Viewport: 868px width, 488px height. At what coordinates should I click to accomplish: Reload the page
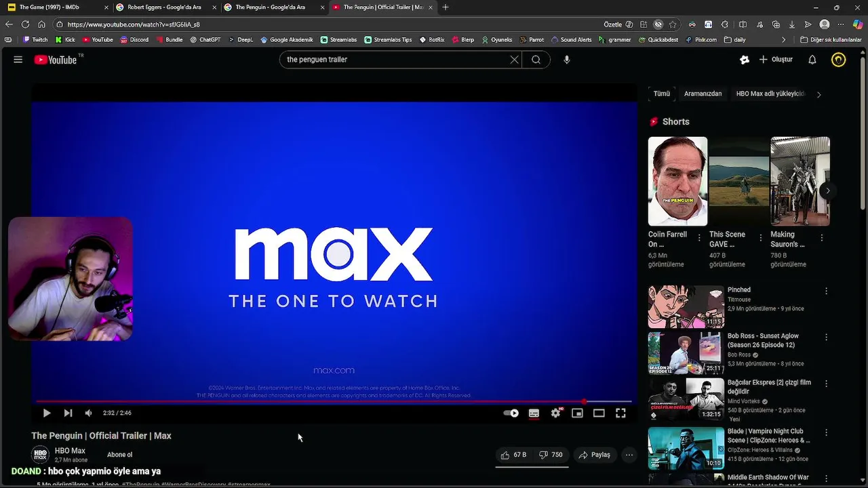click(26, 24)
